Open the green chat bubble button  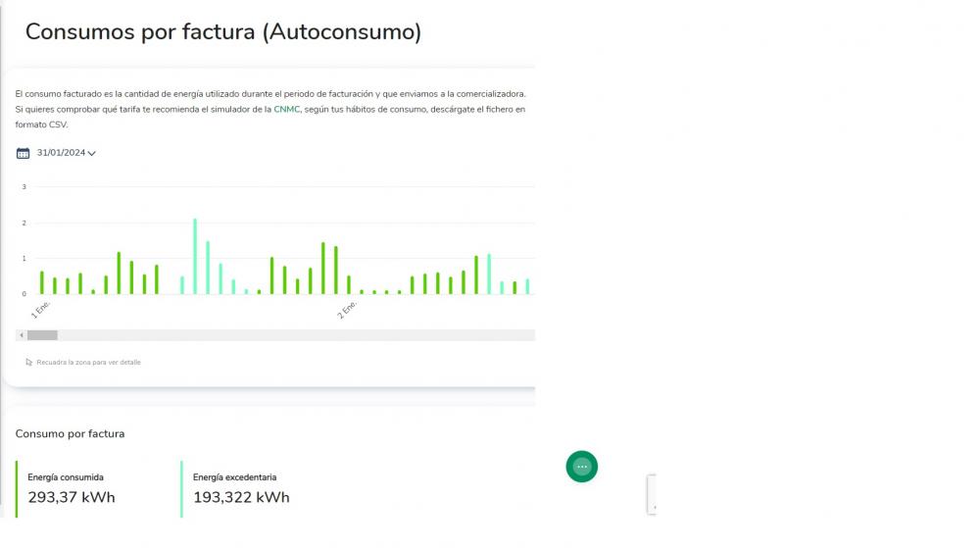[582, 467]
